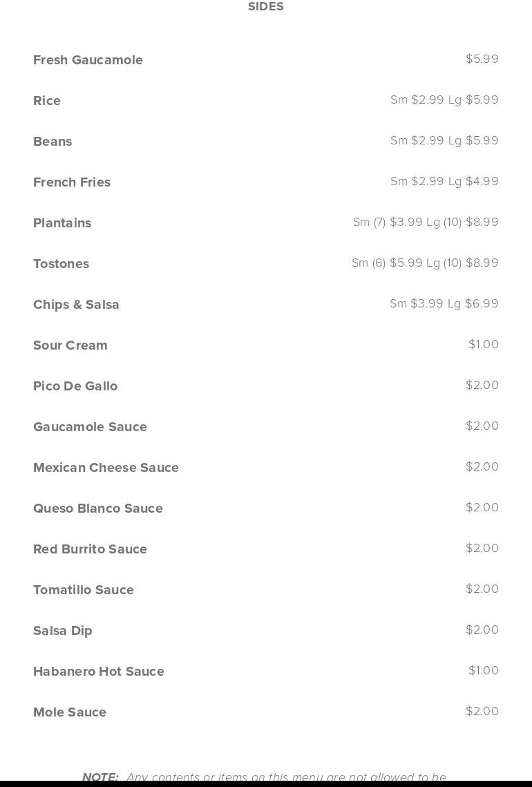Image resolution: width=532 pixels, height=787 pixels.
Task: Select the Tomatillo Sauce item
Action: point(84,590)
